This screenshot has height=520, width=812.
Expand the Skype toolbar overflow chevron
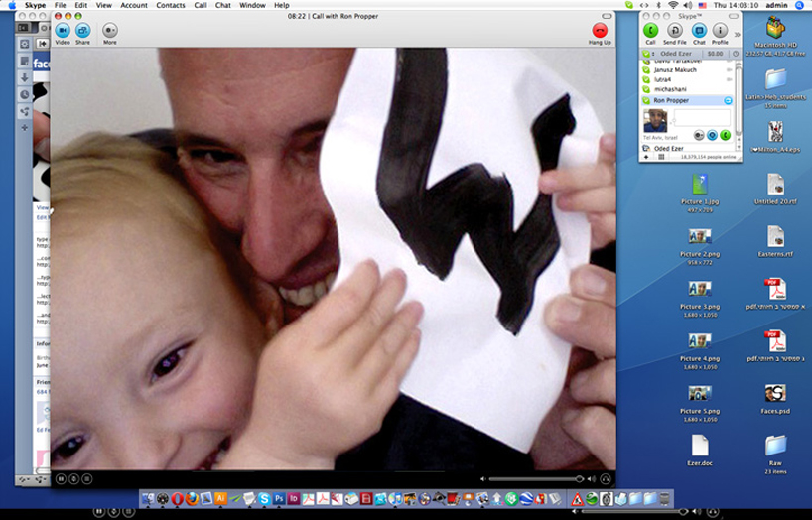click(737, 34)
